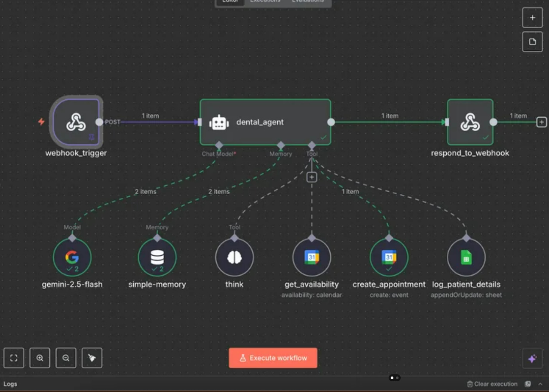Image resolution: width=549 pixels, height=392 pixels.
Task: Click the respond_to_webhook input handle
Action: [447, 122]
